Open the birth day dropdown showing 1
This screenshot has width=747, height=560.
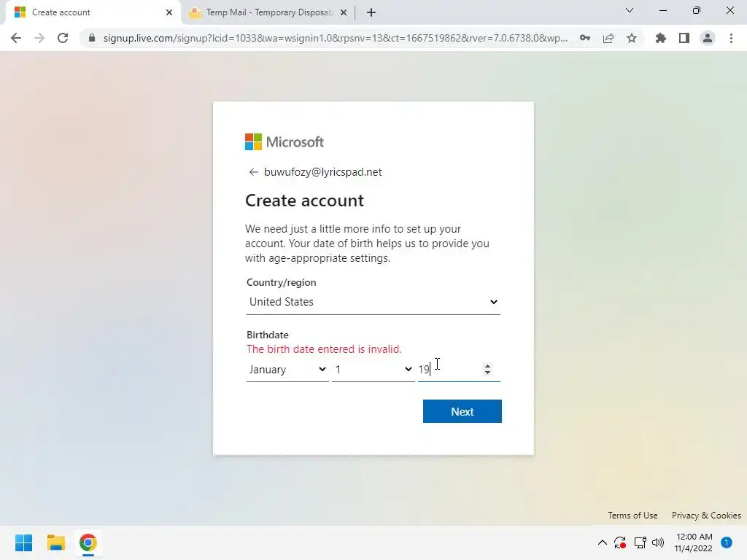pos(373,370)
